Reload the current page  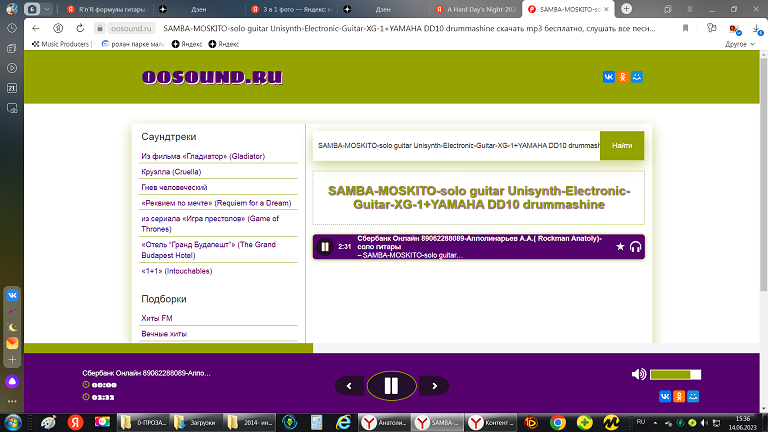pos(80,28)
